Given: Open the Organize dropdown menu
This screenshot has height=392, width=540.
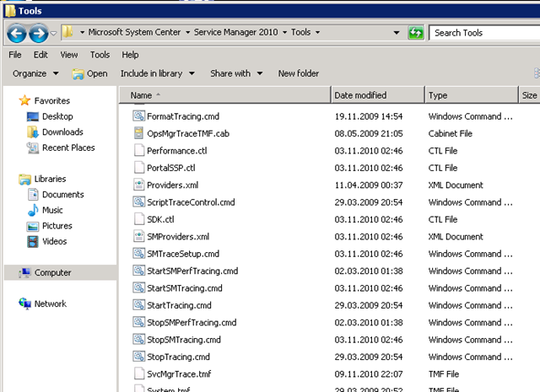Looking at the screenshot, I should (x=34, y=73).
